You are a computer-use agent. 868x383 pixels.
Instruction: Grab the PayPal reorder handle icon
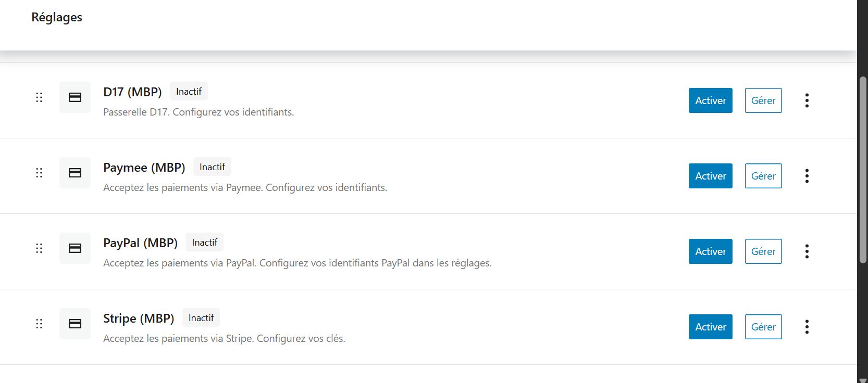point(39,248)
